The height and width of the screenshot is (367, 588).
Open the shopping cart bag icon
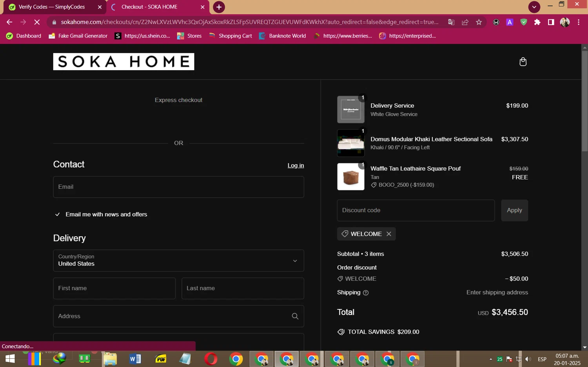point(523,62)
